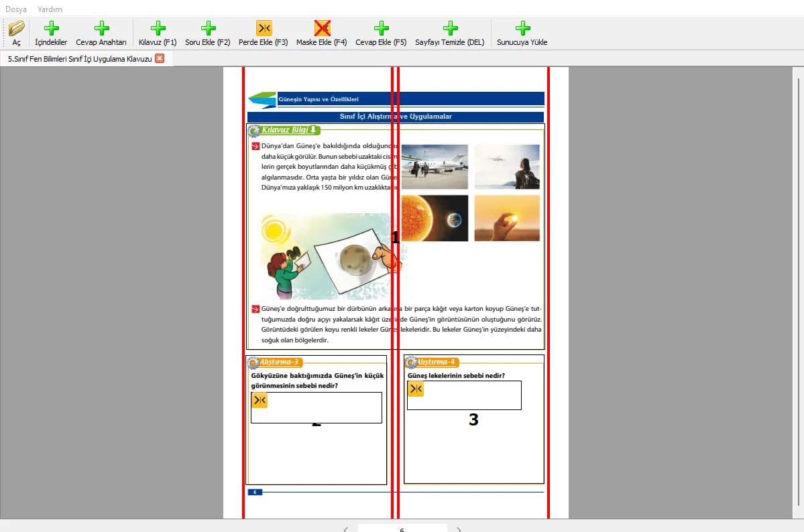Click the "Güneşin Yapısı ve Özellikleri" header text
The width and height of the screenshot is (804, 532).
(319, 99)
